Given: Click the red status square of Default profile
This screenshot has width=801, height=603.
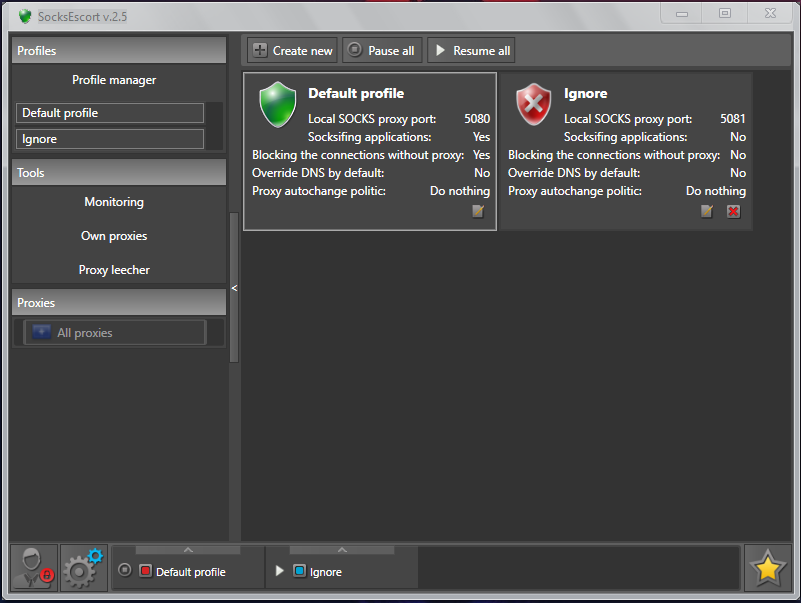Looking at the screenshot, I should click(x=146, y=570).
